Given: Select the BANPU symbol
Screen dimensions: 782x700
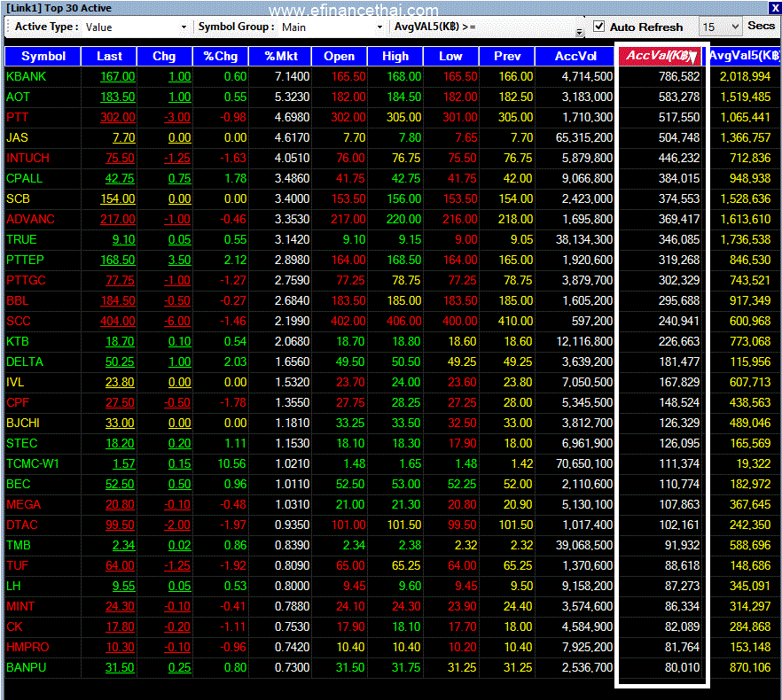Looking at the screenshot, I should click(27, 668).
